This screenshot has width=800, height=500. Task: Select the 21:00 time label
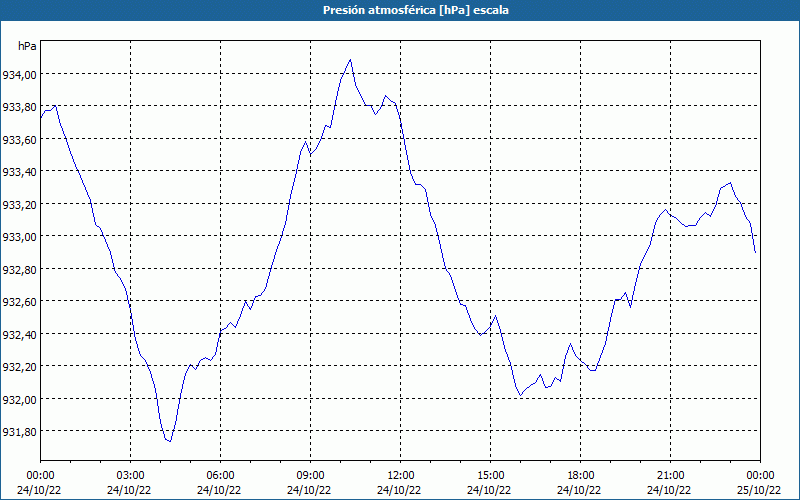[670, 476]
